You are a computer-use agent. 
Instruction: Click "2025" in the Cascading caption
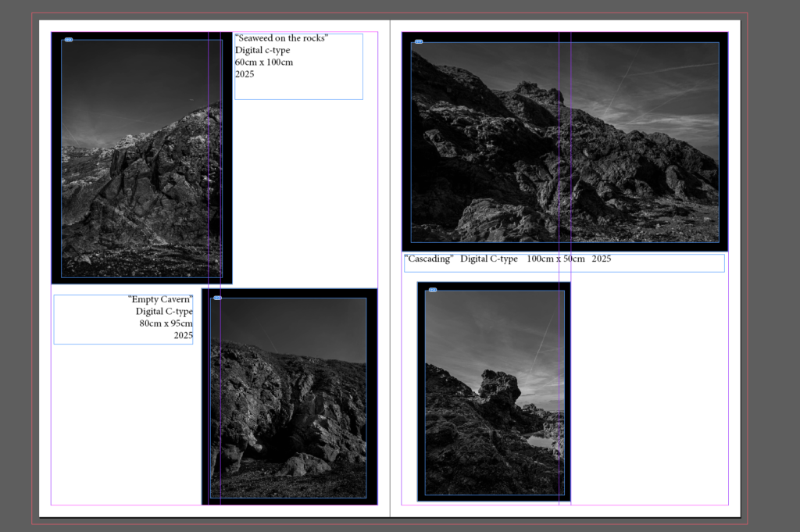[602, 259]
